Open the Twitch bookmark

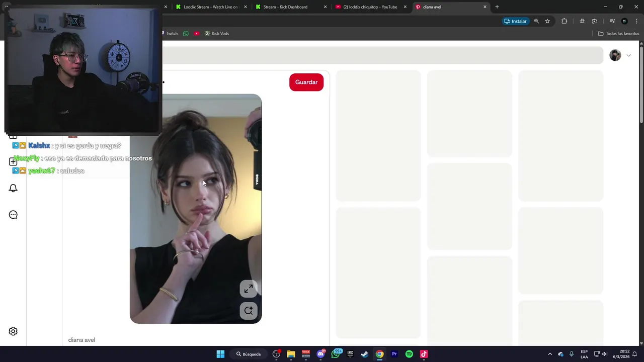170,34
